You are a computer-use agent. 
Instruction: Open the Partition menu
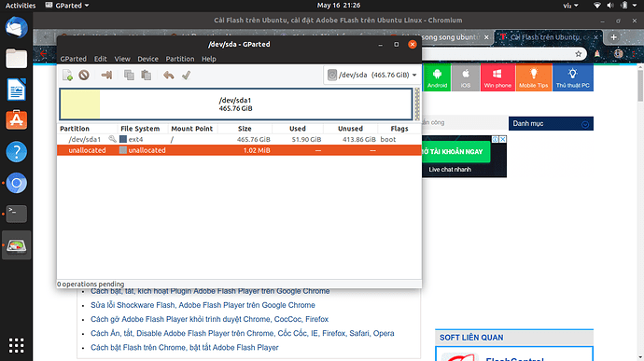coord(180,59)
